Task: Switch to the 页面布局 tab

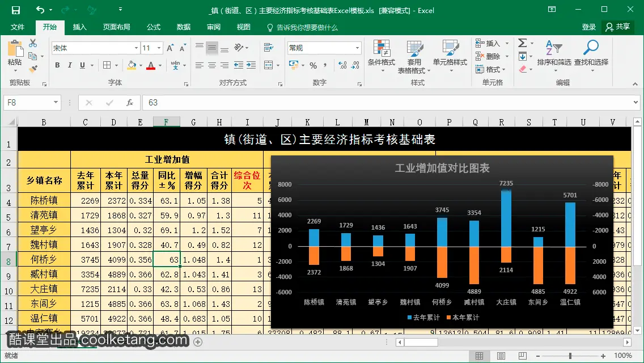Action: coord(117,27)
